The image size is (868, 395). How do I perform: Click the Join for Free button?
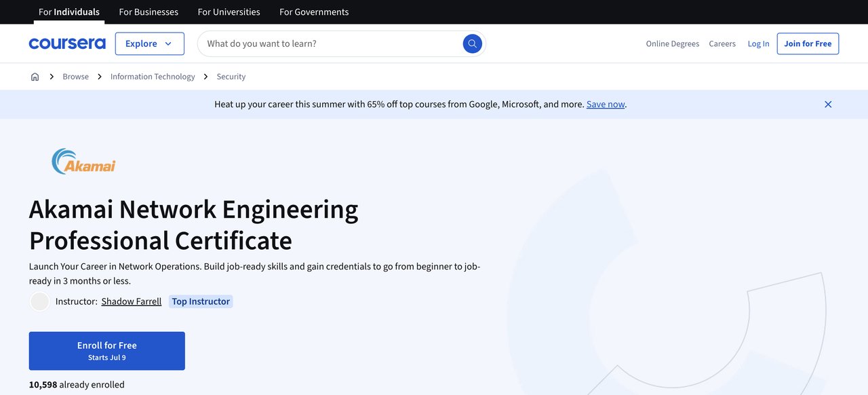coord(808,43)
